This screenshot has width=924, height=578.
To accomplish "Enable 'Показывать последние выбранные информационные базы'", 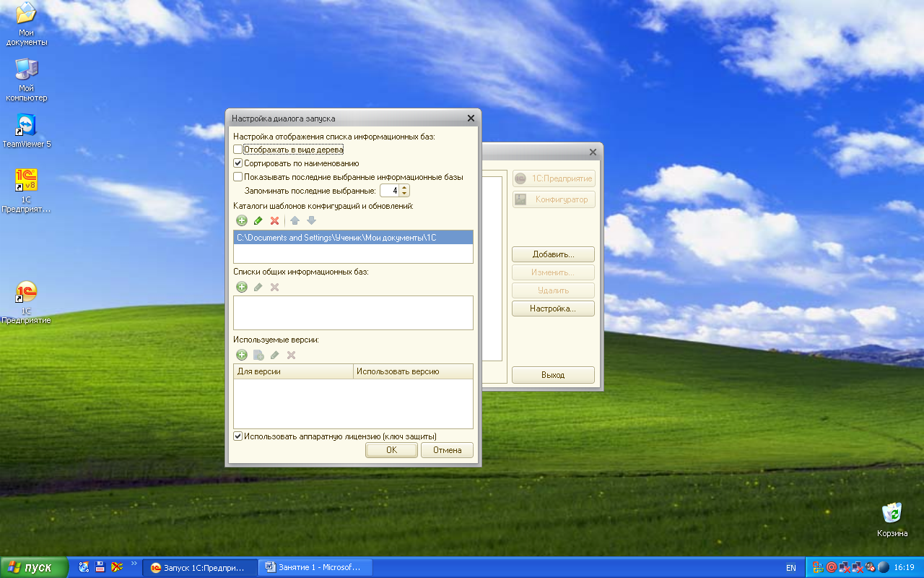I will pos(238,177).
